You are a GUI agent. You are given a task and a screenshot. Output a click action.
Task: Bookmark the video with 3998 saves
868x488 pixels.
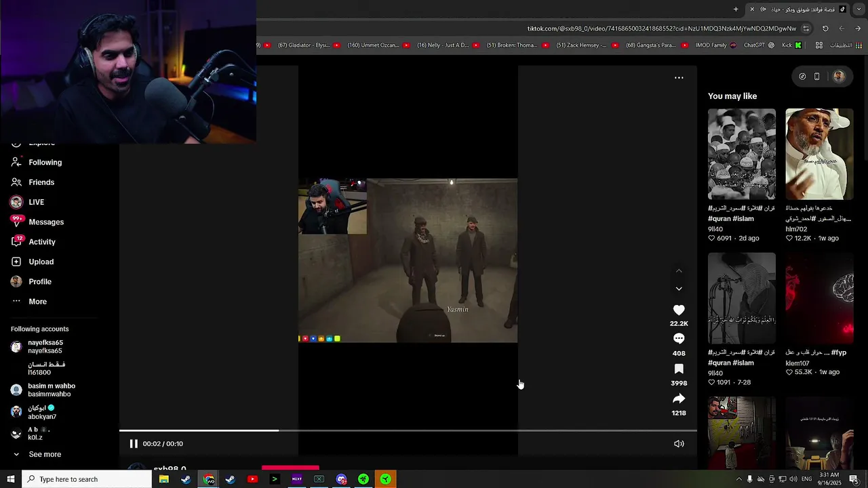coord(679,369)
